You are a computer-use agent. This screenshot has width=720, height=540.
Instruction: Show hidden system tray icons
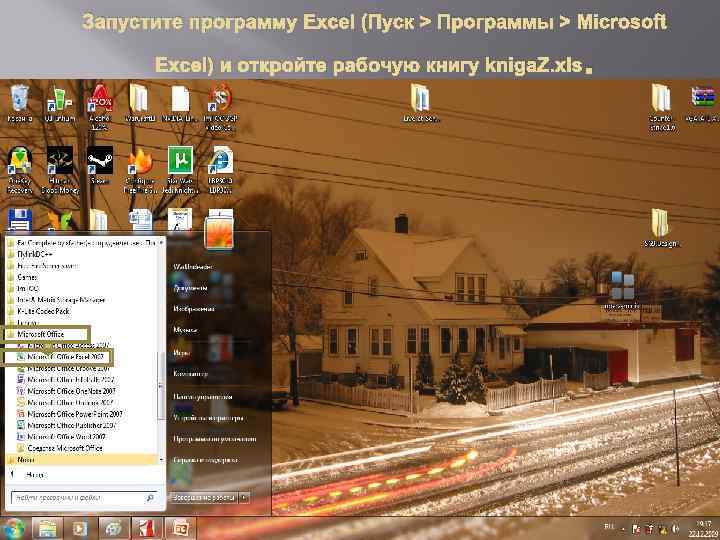point(624,529)
